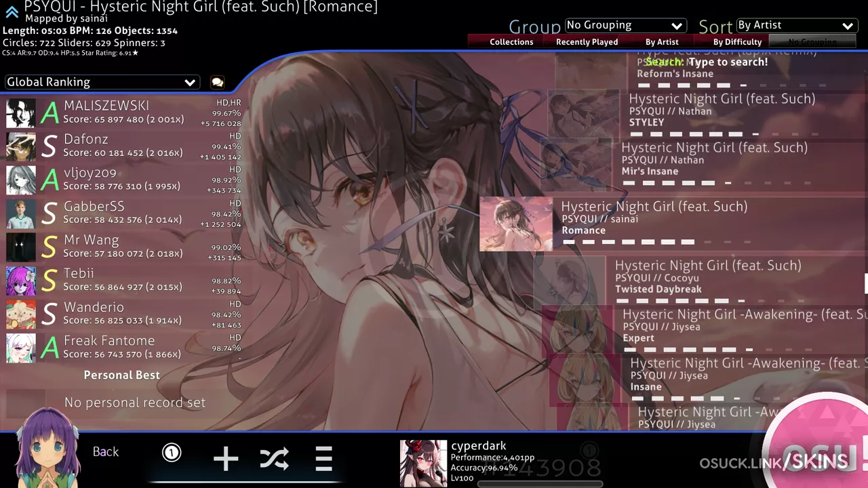Open beatmap options with the three-bar icon
The image size is (868, 488).
click(x=323, y=459)
